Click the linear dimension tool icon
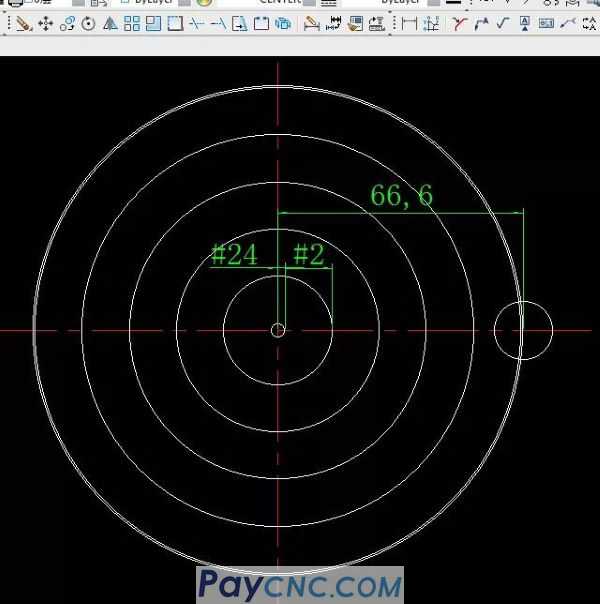 click(x=409, y=23)
